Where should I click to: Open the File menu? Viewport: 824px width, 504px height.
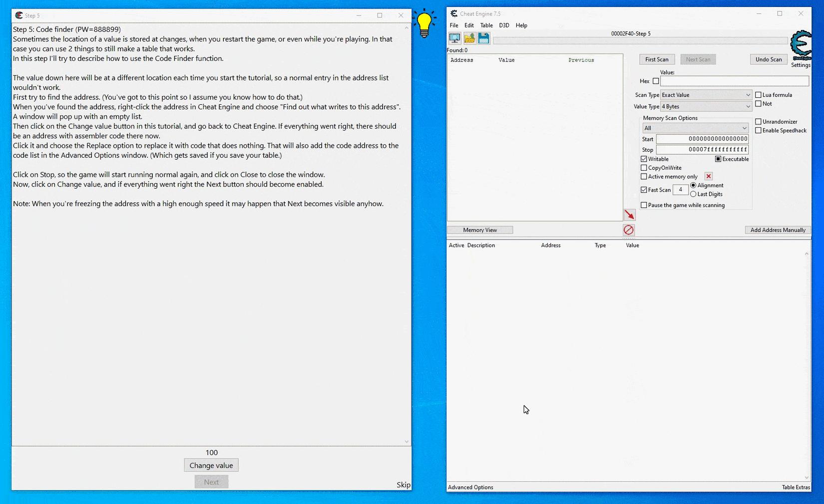pos(454,25)
